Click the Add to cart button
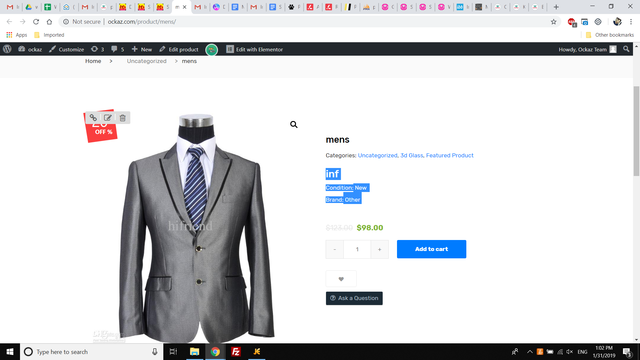 point(431,249)
